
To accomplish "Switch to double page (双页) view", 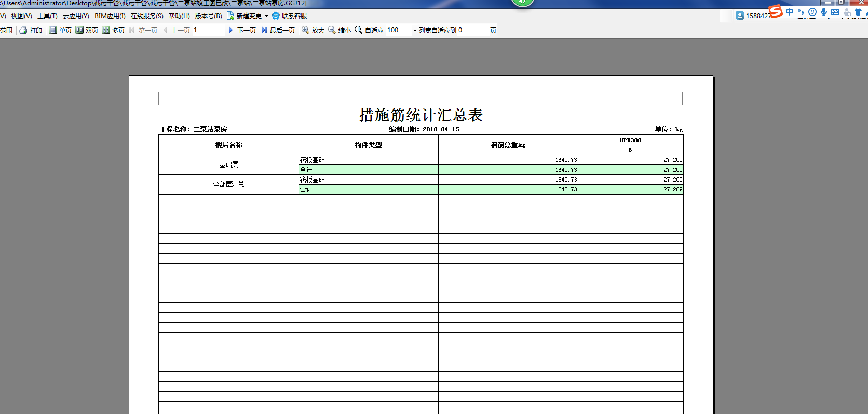I will tap(87, 30).
